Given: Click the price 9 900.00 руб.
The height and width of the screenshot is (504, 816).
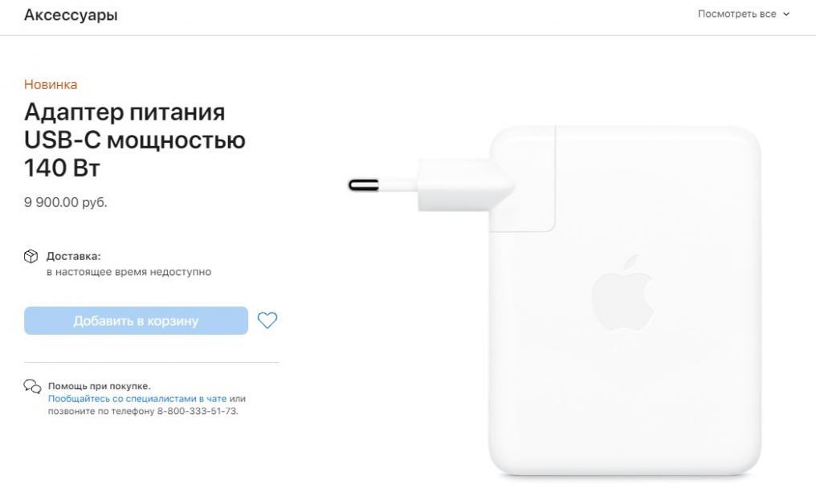Looking at the screenshot, I should [66, 202].
